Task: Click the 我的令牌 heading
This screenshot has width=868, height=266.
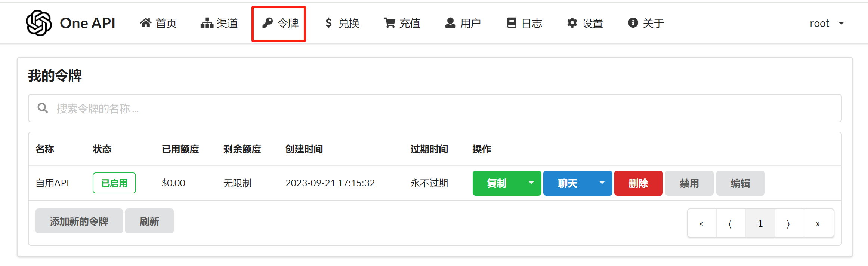Action: [55, 75]
